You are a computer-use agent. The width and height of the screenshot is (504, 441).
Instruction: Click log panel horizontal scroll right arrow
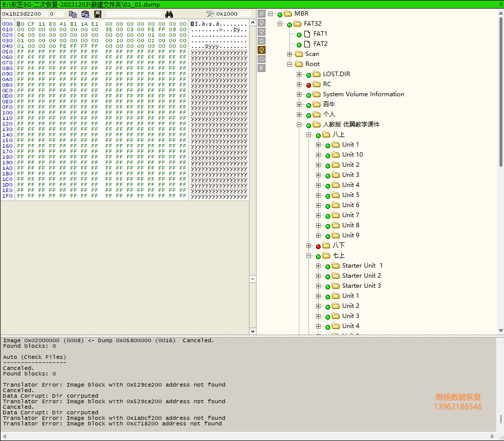point(492,436)
